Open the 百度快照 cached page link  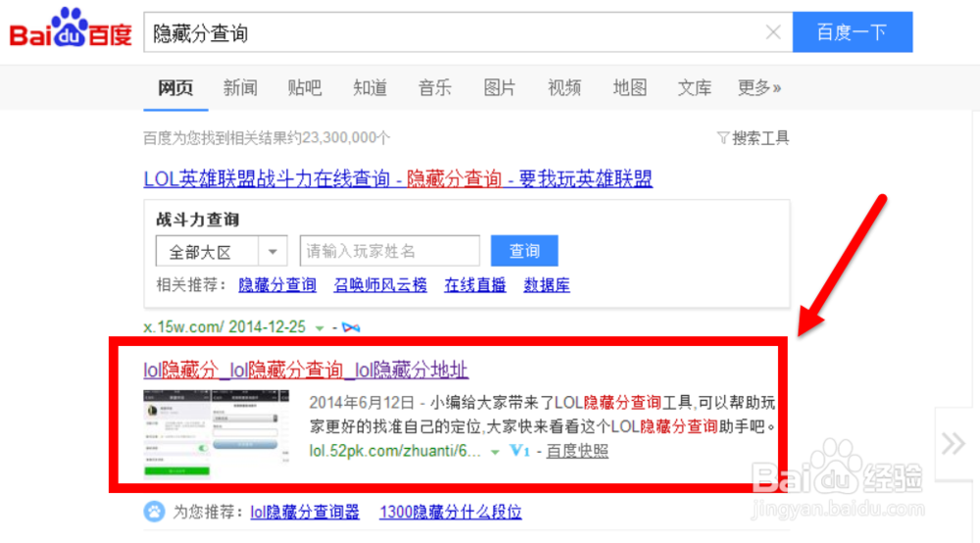tap(577, 451)
